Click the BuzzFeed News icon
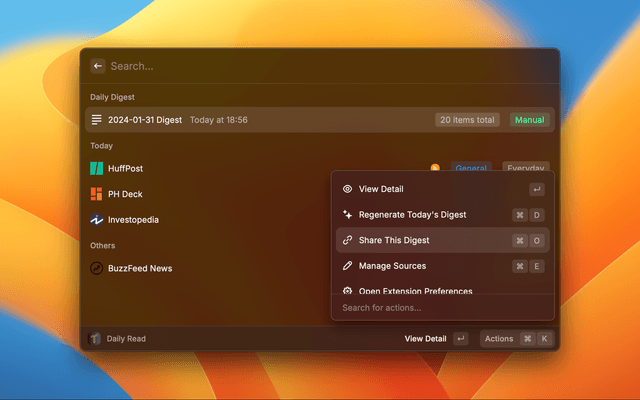 coord(97,268)
